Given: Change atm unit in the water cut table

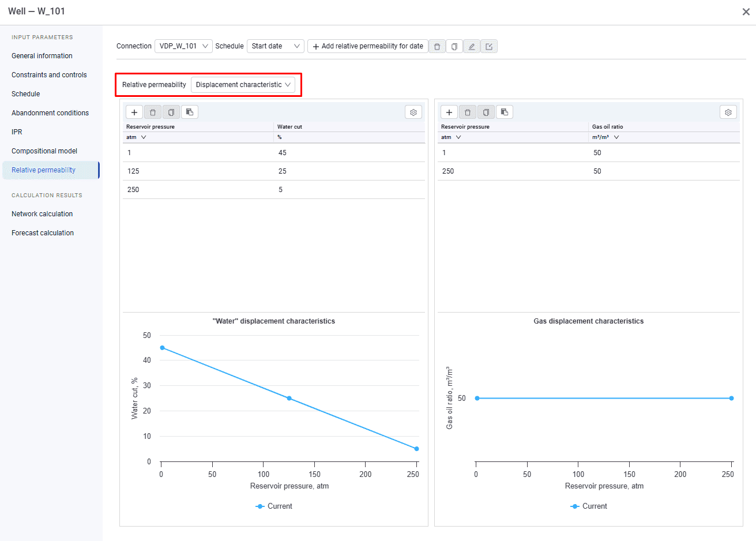Looking at the screenshot, I should (137, 137).
